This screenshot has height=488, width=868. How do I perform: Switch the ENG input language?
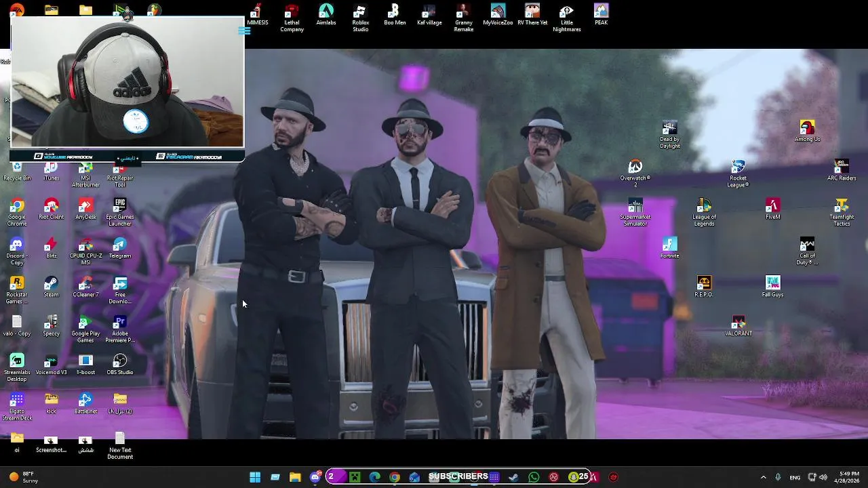click(x=795, y=477)
